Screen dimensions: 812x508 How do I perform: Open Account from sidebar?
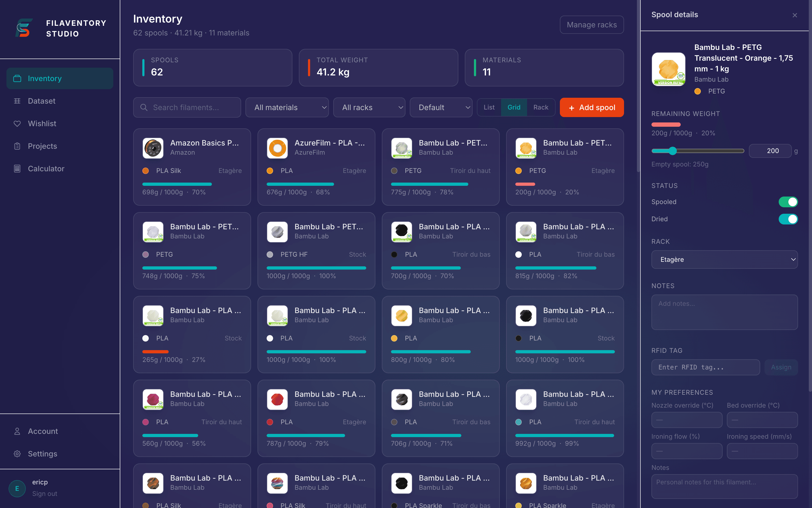tap(60, 431)
